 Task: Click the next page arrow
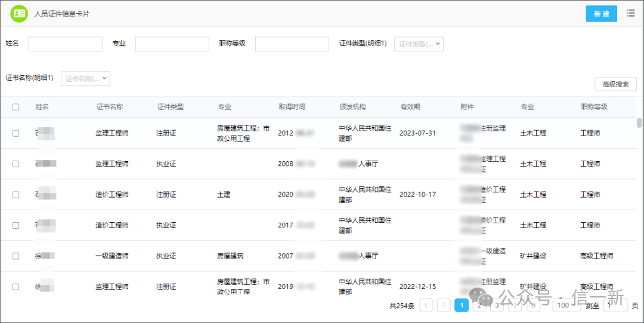515,305
